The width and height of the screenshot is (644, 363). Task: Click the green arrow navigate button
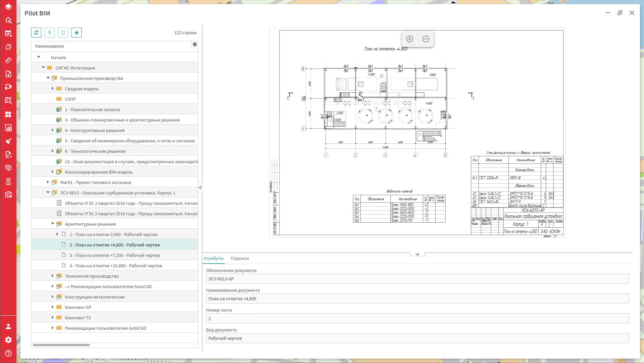coord(77,33)
